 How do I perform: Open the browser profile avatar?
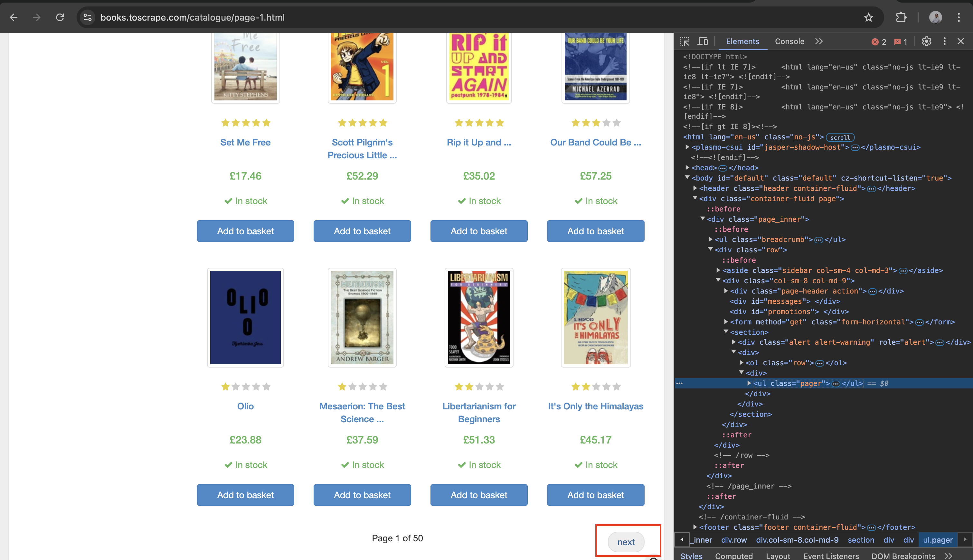[x=935, y=17]
